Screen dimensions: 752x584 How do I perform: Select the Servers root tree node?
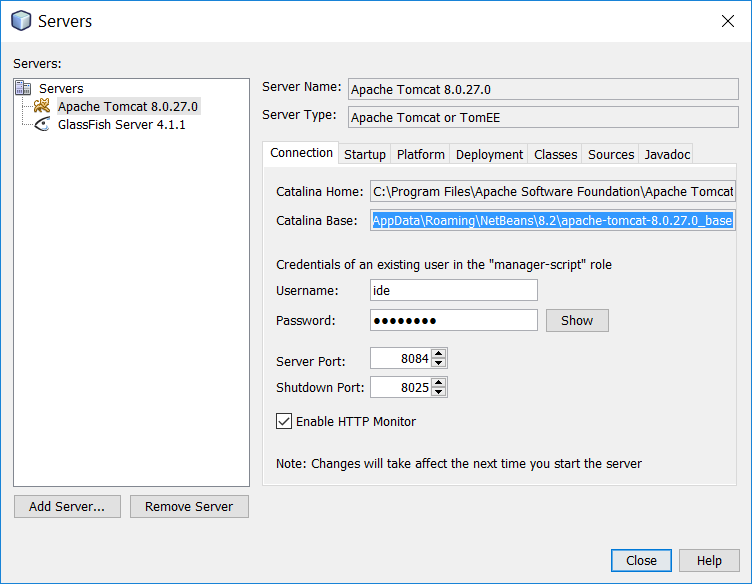coord(61,88)
